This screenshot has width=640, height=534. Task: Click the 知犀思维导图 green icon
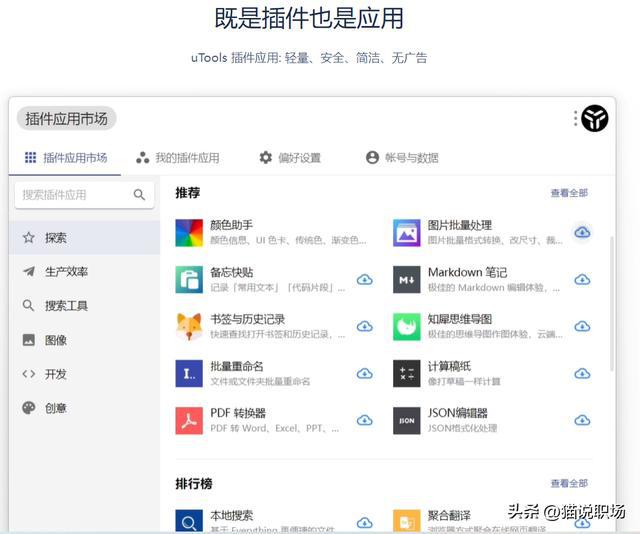[x=406, y=326]
